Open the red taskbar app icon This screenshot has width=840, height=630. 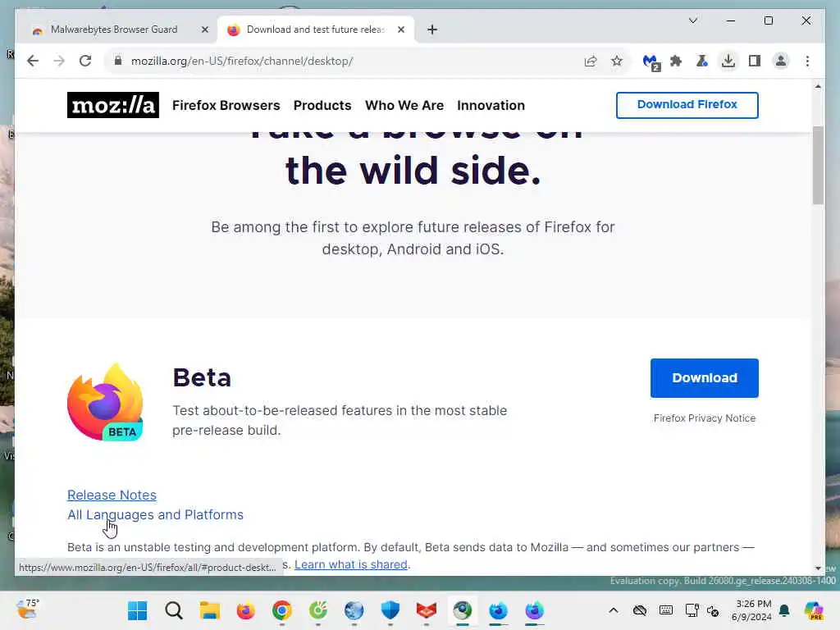[427, 610]
